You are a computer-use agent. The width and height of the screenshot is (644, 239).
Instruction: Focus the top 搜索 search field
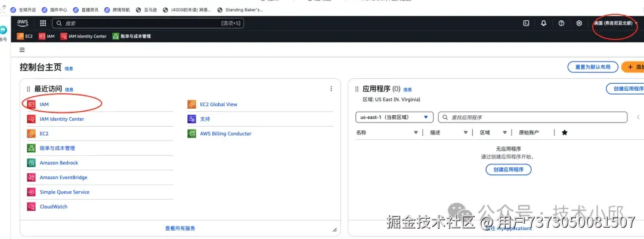148,23
